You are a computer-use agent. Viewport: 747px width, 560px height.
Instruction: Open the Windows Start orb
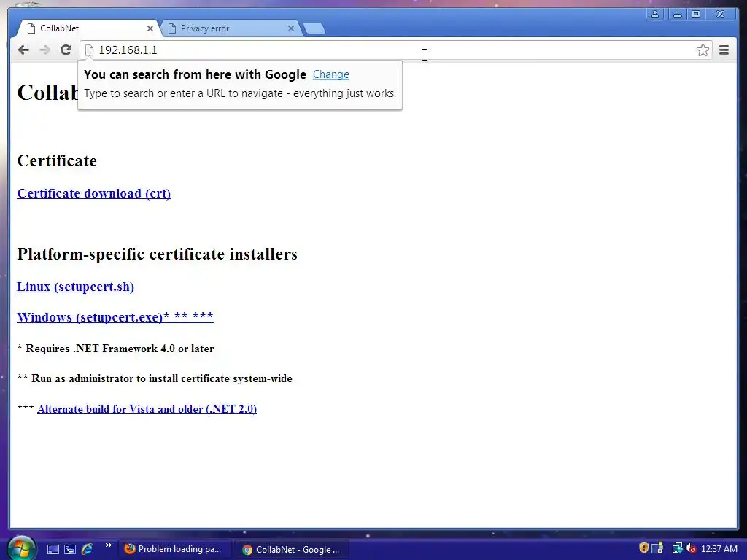click(x=21, y=548)
